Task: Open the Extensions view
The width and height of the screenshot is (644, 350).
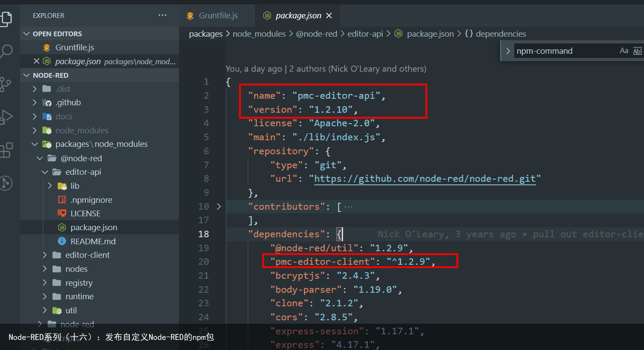Action: [x=6, y=150]
